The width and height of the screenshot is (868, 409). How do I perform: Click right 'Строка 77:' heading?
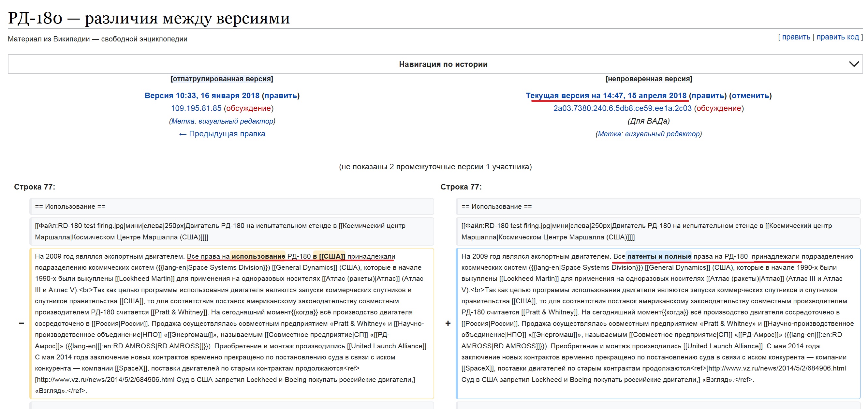(x=461, y=187)
